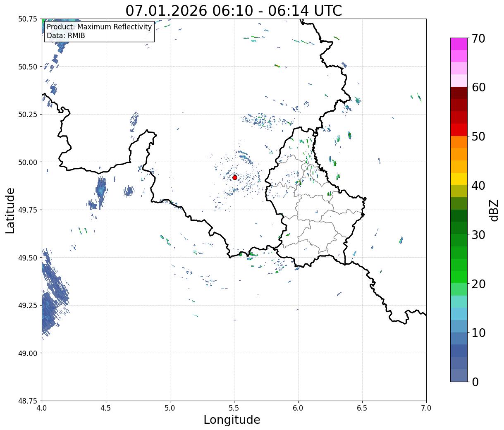Click the magenta top swatch of the colorbar
Viewport: 504px width, 430px height.
pyautogui.click(x=459, y=44)
